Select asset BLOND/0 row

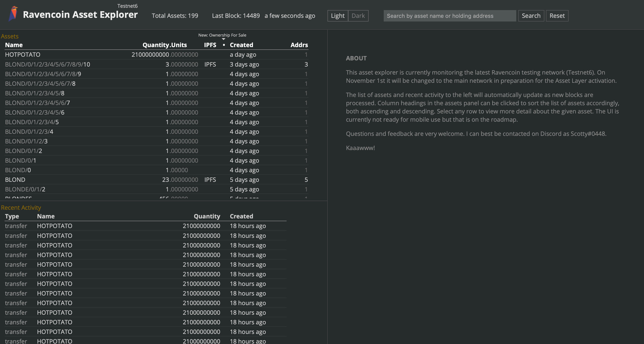(157, 170)
